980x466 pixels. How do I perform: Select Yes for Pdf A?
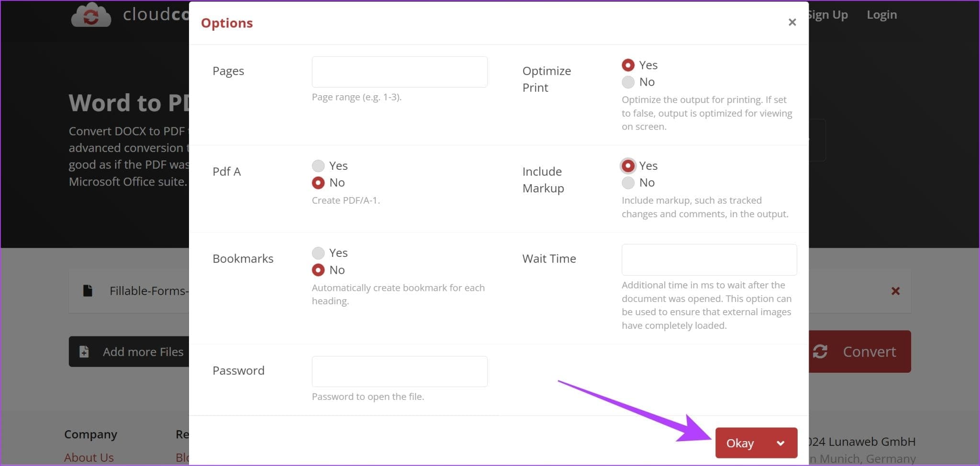(318, 166)
